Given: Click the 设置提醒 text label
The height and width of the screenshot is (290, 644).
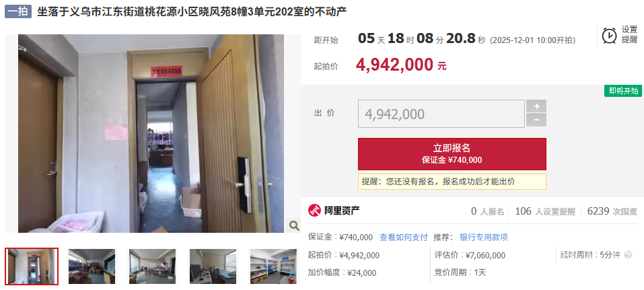Looking at the screenshot, I should 629,35.
